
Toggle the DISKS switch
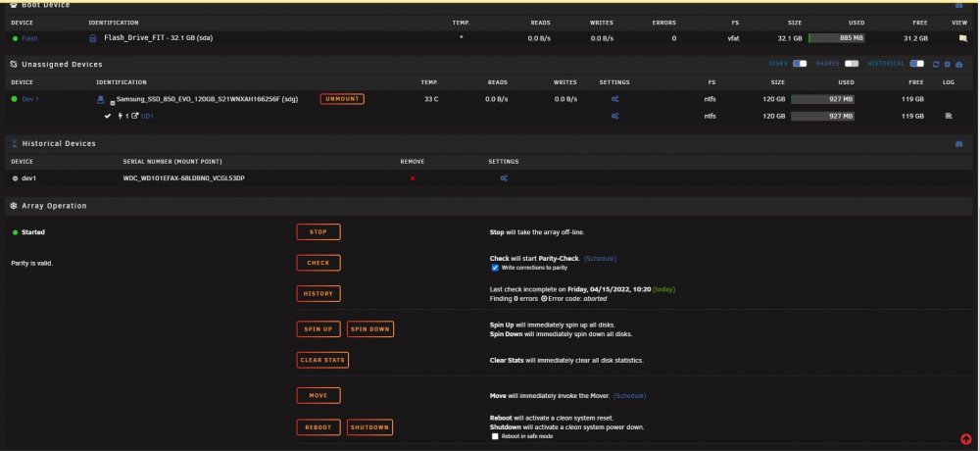point(800,64)
